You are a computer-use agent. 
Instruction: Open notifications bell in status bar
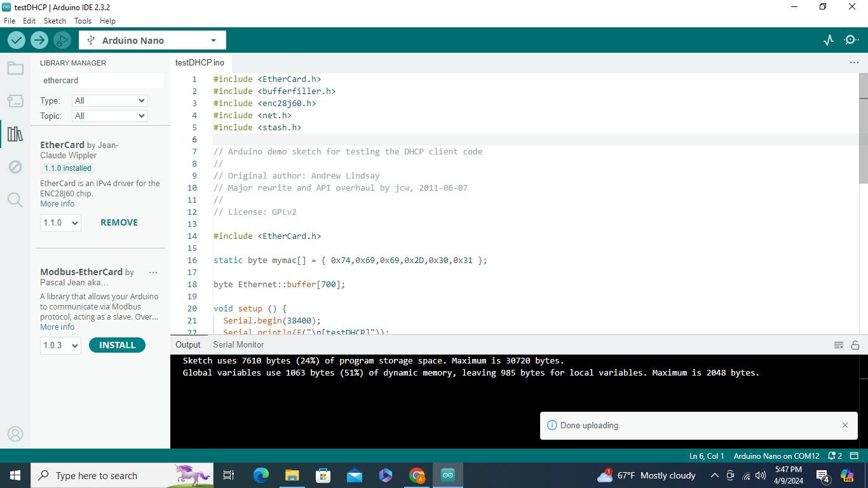click(x=835, y=456)
